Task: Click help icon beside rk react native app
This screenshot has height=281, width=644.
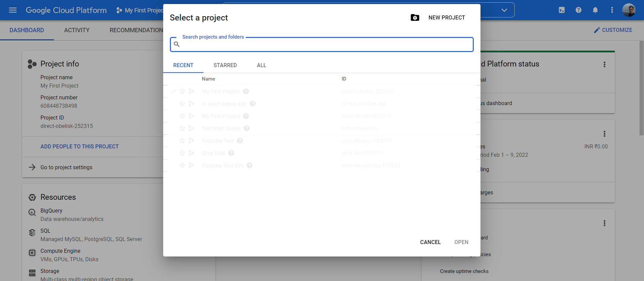Action: (253, 104)
